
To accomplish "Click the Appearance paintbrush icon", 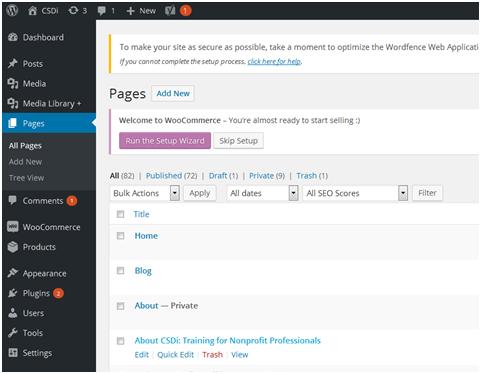I will (x=13, y=273).
